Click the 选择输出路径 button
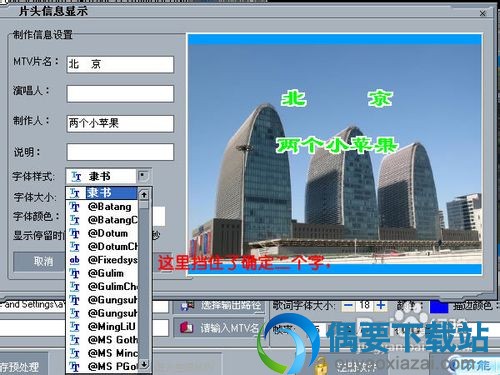Viewport: 500px width, 375px height. coord(219,306)
